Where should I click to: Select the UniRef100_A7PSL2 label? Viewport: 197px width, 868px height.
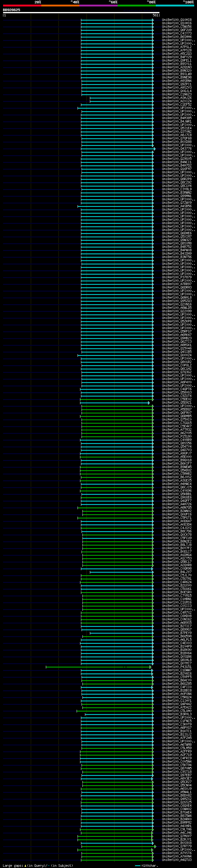(177, 47)
